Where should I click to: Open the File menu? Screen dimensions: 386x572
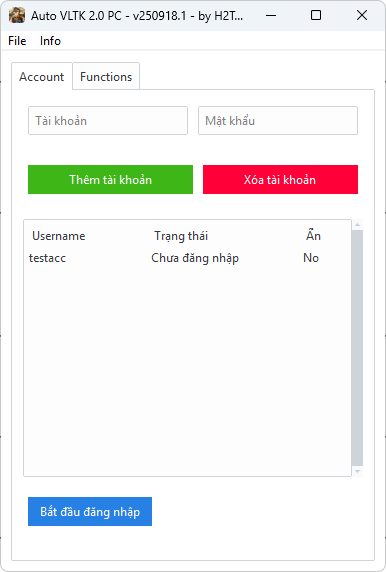[x=17, y=41]
